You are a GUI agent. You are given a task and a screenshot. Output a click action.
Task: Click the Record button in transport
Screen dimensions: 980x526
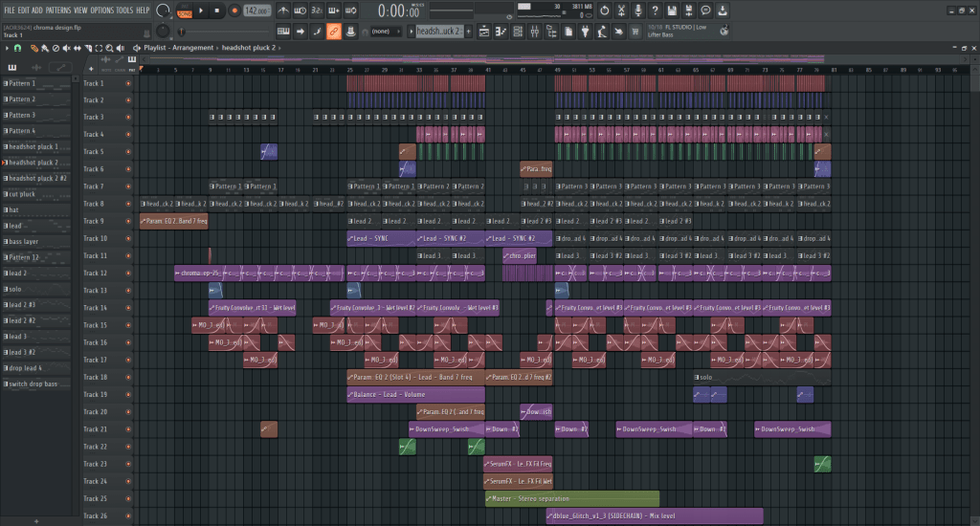pyautogui.click(x=234, y=11)
